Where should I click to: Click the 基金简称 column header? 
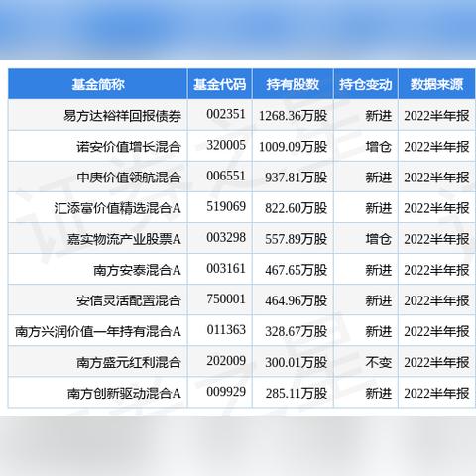pos(98,84)
